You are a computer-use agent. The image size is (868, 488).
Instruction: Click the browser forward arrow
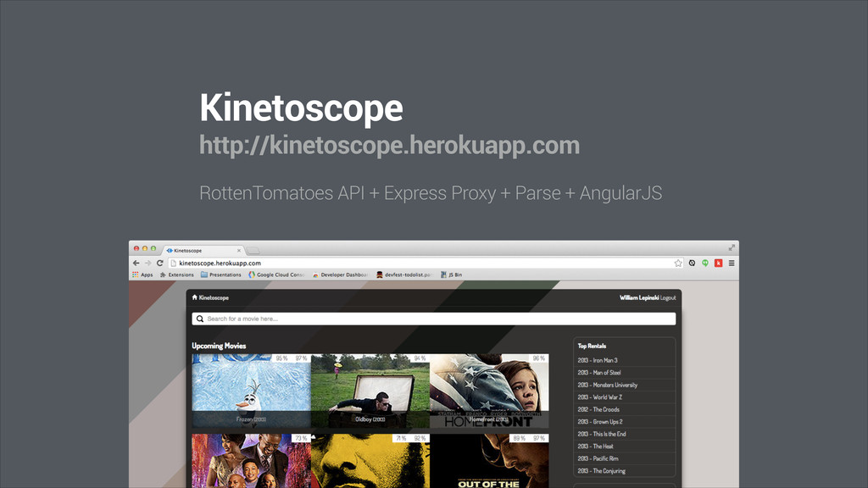147,263
